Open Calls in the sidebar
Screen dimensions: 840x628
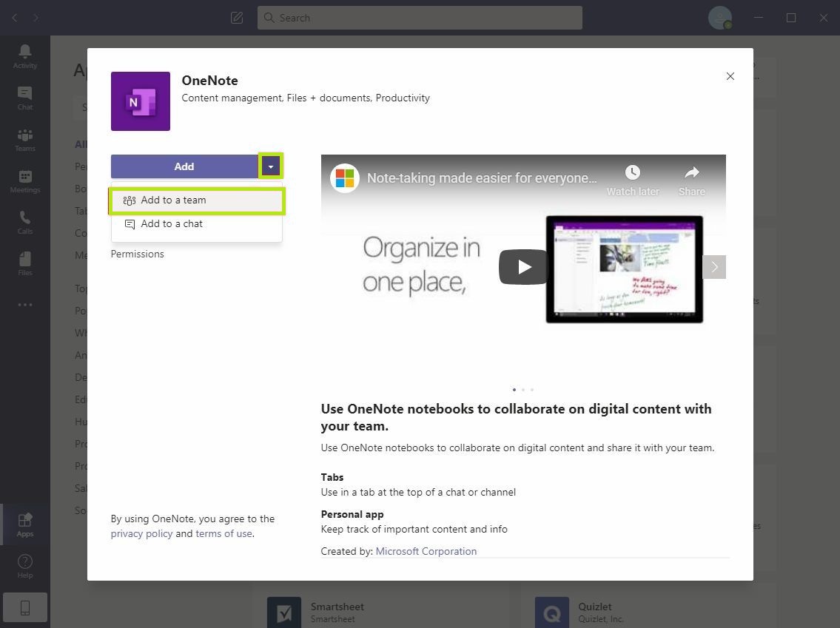click(24, 222)
